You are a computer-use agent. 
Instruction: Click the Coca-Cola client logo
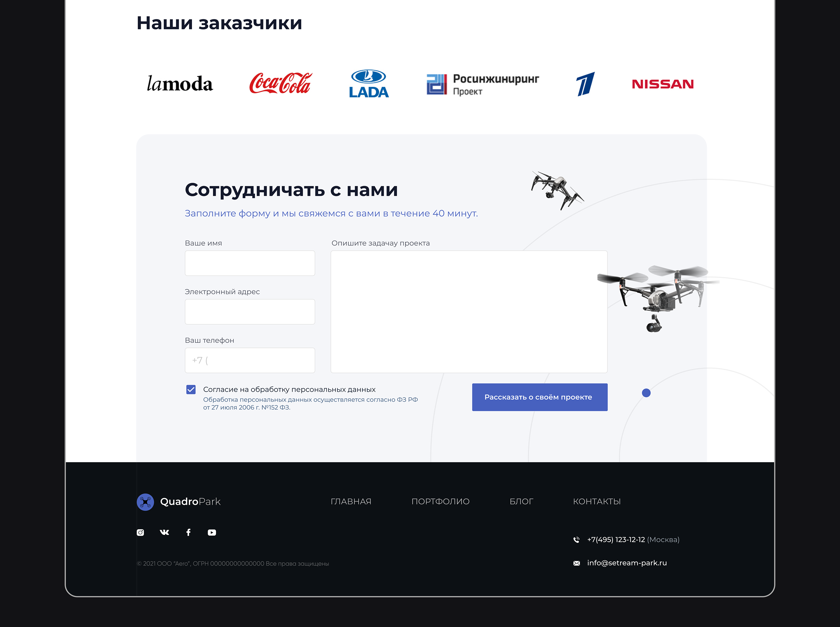[x=281, y=83]
